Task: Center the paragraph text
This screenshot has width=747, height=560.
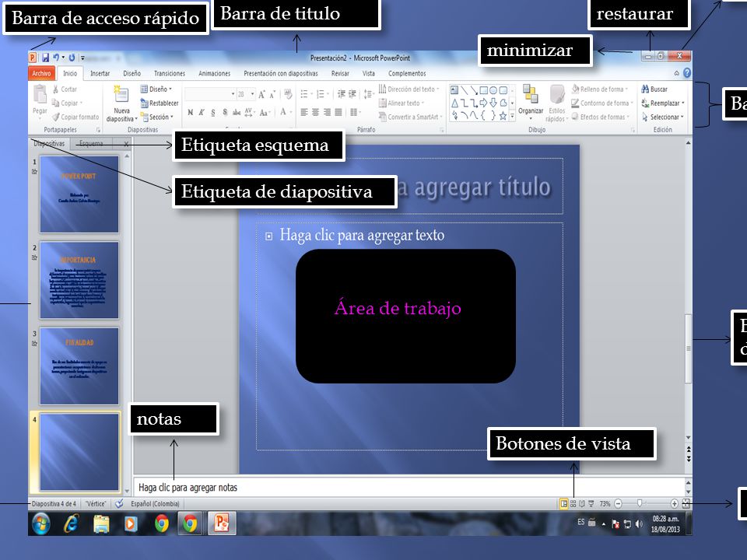Action: click(315, 112)
